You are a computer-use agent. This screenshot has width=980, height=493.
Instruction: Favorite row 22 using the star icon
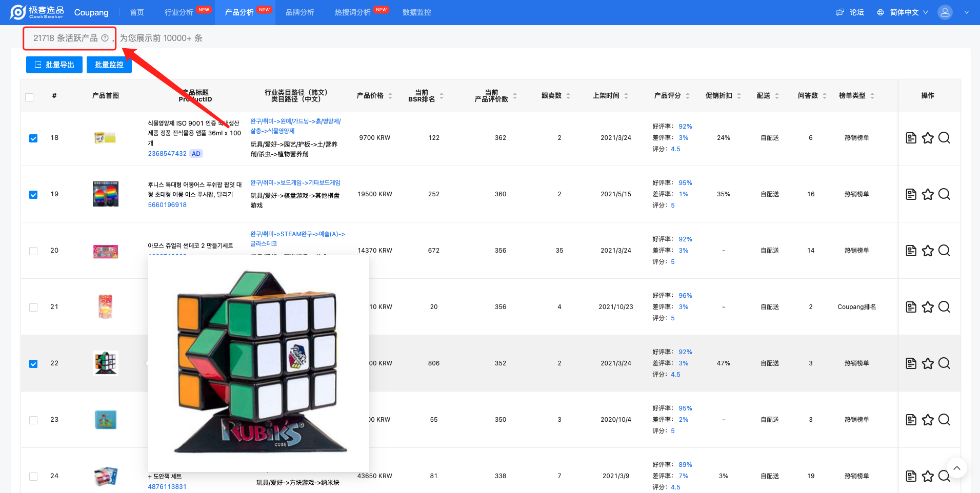pyautogui.click(x=927, y=363)
